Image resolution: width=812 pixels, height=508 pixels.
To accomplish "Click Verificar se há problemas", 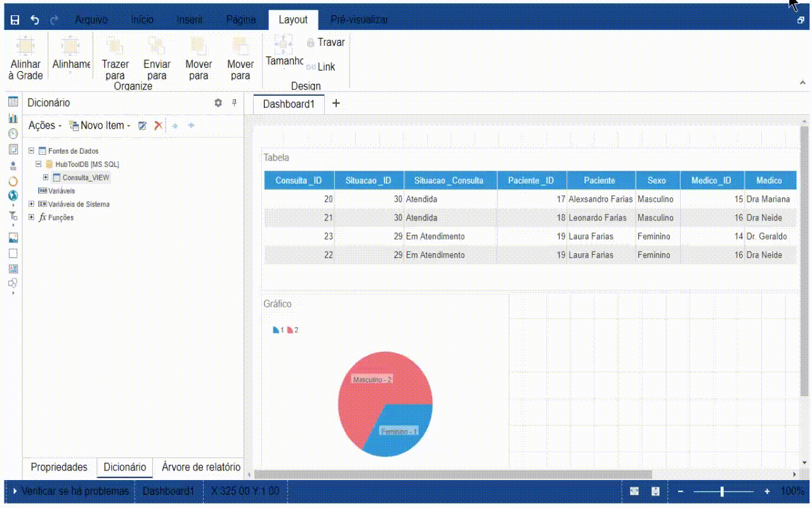I will tap(75, 491).
